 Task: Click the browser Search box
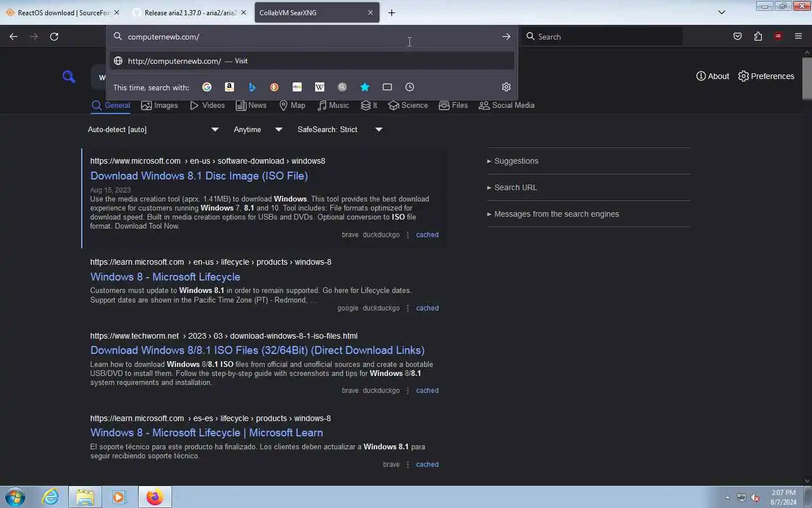[601, 37]
